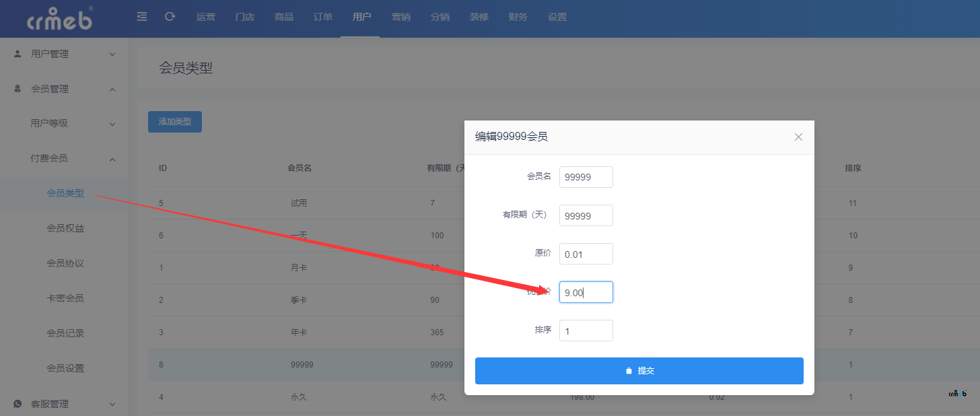
Task: Open the 设置 top menu
Action: [x=557, y=17]
